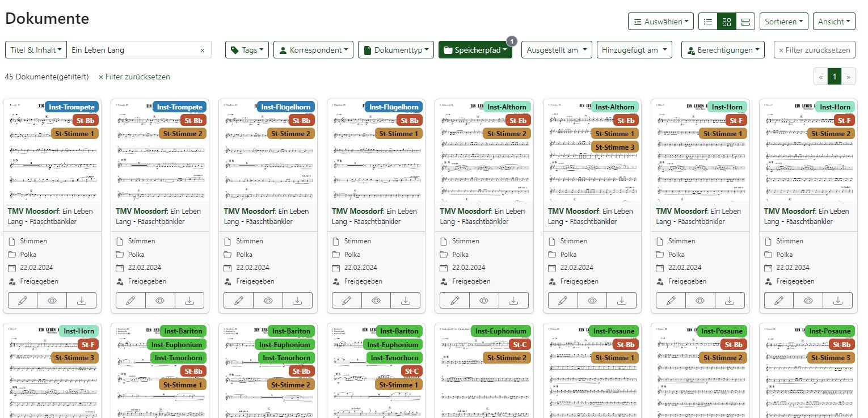Click the Filter zurücksetzen link below search
Viewport: 868px width, 418px height.
[134, 77]
